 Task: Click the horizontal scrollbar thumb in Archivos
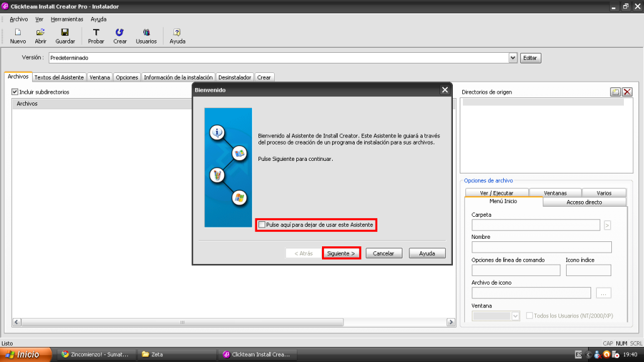click(x=182, y=322)
